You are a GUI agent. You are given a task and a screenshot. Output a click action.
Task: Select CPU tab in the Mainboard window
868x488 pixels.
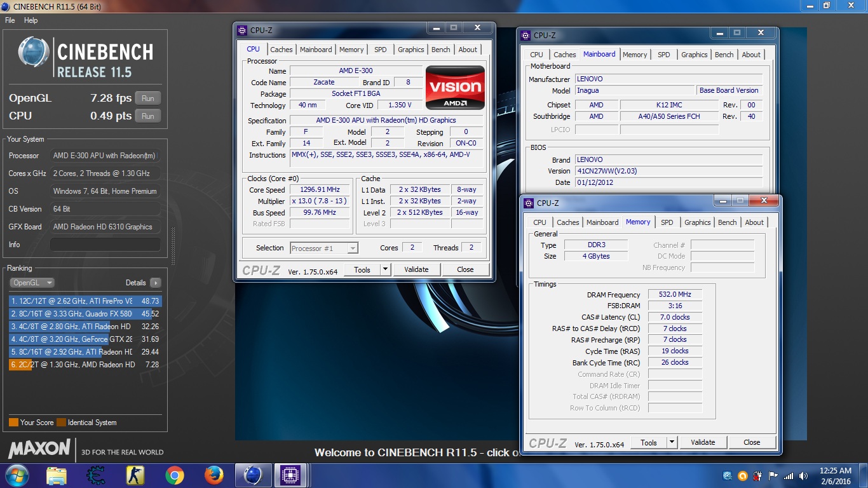537,55
